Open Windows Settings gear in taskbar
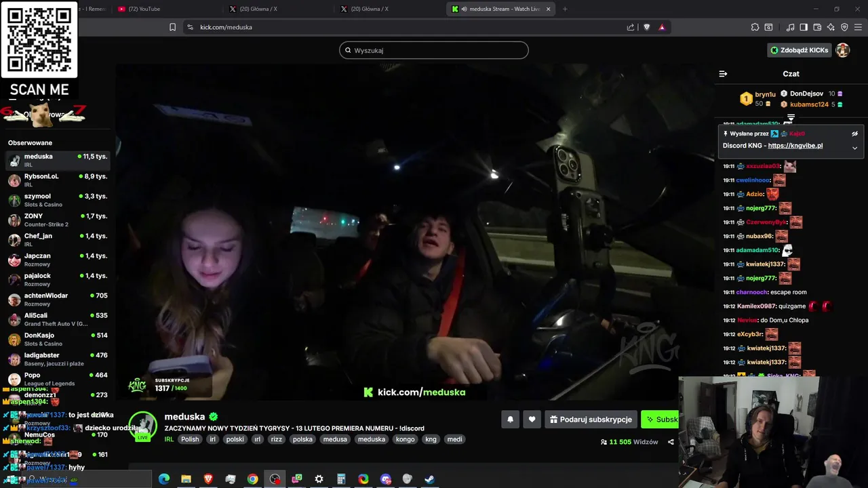This screenshot has height=488, width=868. 319,479
